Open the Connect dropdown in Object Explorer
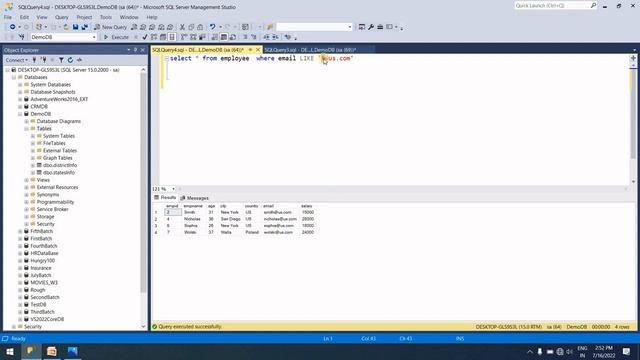 coord(16,60)
